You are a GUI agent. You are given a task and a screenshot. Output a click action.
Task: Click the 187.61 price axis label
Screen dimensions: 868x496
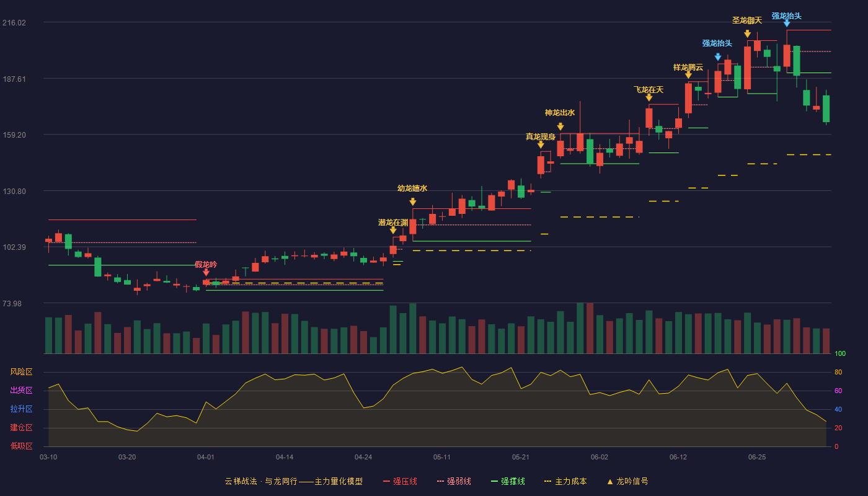[14, 79]
